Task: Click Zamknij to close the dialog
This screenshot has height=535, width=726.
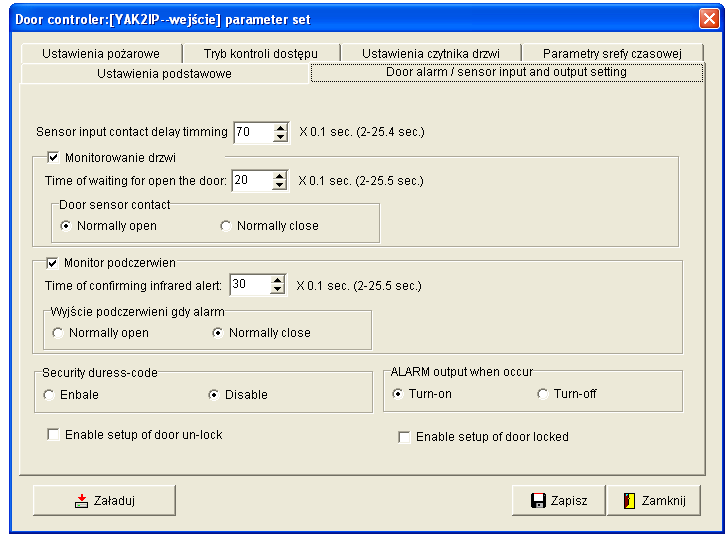Action: pos(654,500)
